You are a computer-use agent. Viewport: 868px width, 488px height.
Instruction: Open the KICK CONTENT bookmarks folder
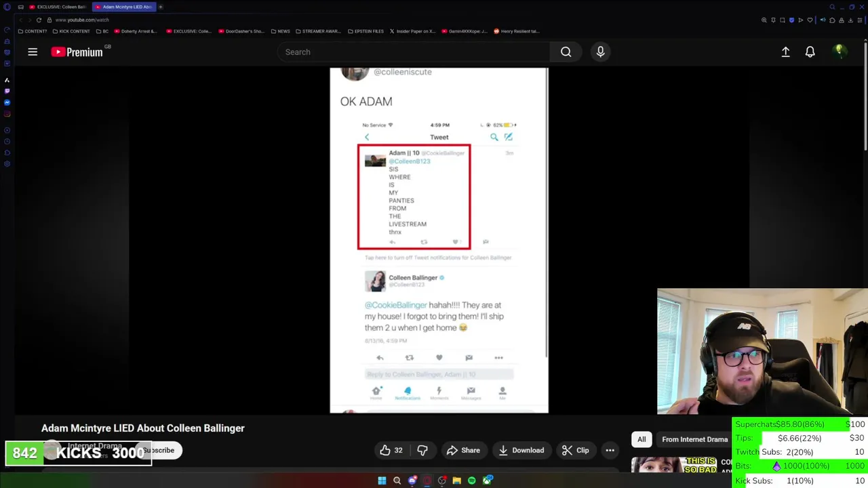click(x=71, y=31)
